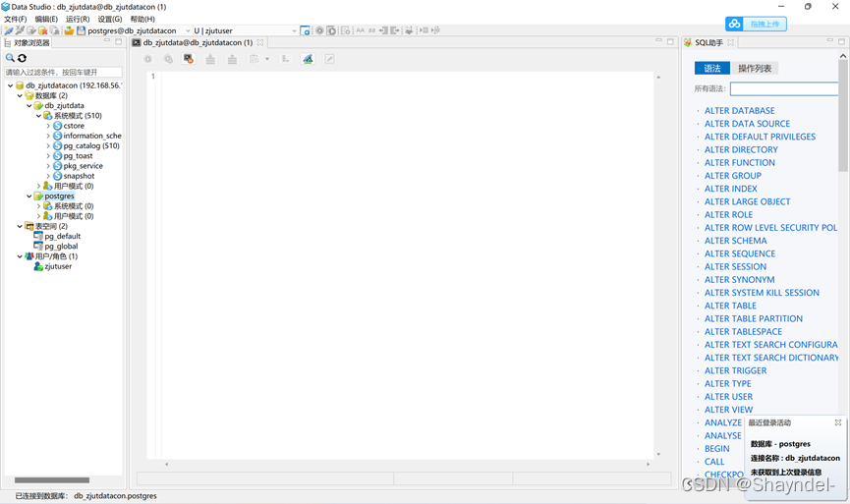This screenshot has height=504, width=850.
Task: Switch to the 操作列表 tab
Action: pyautogui.click(x=755, y=69)
